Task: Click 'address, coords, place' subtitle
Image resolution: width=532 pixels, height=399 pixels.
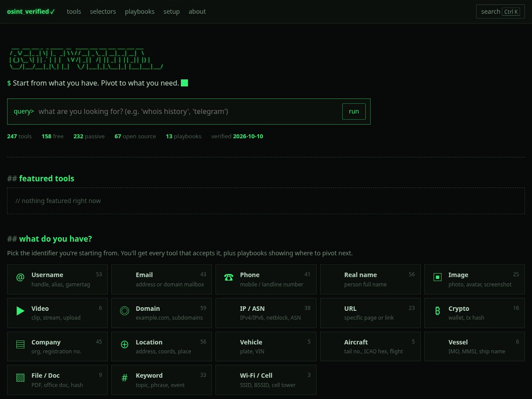Action: 164,351
